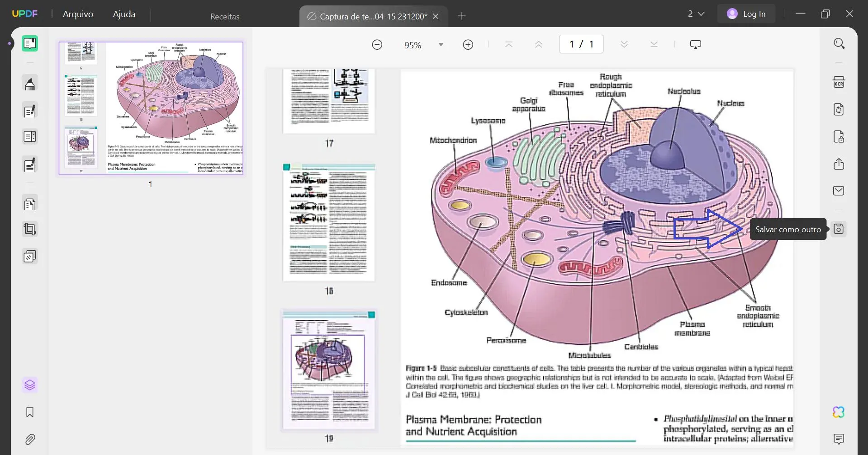
Task: Select the page 1 thumbnail in the panel
Action: (151, 108)
